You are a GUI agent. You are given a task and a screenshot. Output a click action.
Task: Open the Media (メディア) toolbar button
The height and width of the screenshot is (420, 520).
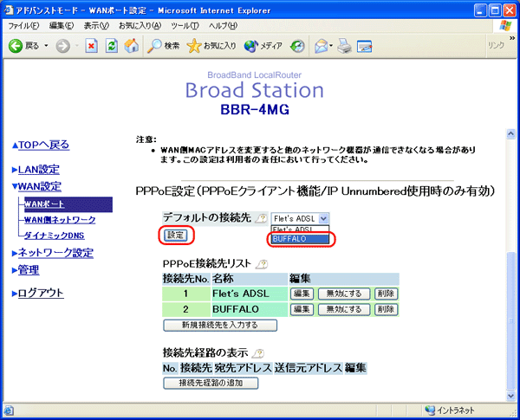[263, 46]
